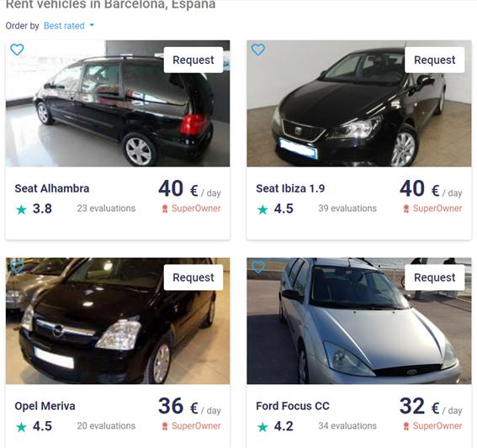Toggle heart favorite on Seat Ibiza 1.9

258,50
